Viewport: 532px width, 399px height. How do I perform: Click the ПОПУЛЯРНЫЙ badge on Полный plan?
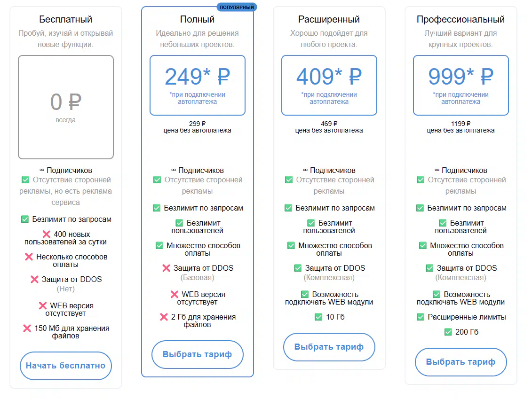coord(237,7)
